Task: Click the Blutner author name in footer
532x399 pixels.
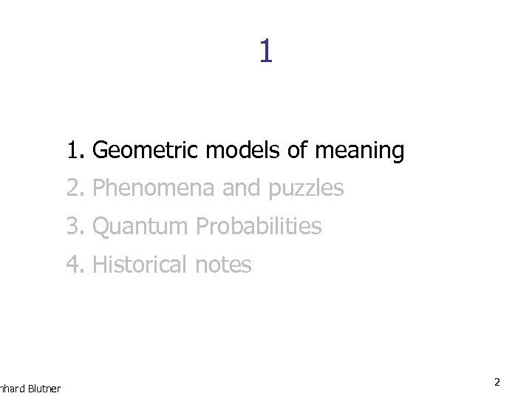Action: pos(44,388)
